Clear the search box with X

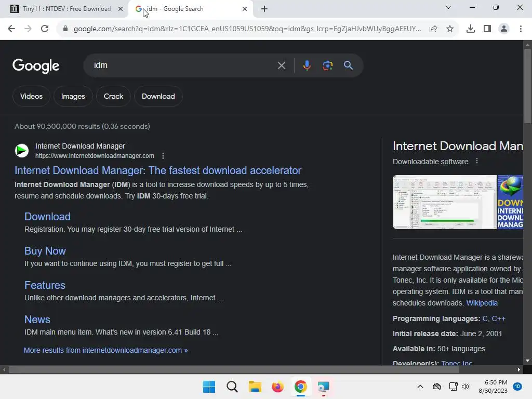(x=281, y=65)
